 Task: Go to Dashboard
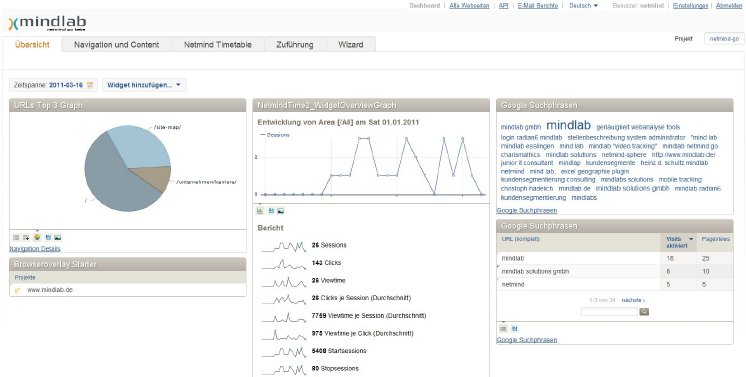(x=424, y=6)
